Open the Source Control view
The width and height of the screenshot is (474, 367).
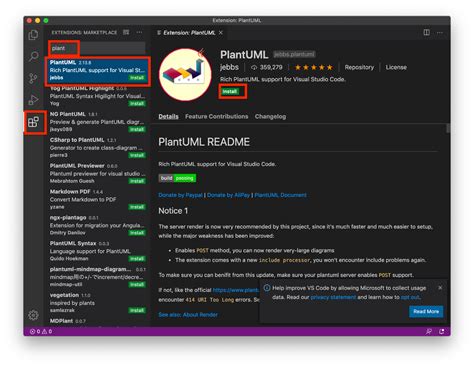tap(33, 78)
